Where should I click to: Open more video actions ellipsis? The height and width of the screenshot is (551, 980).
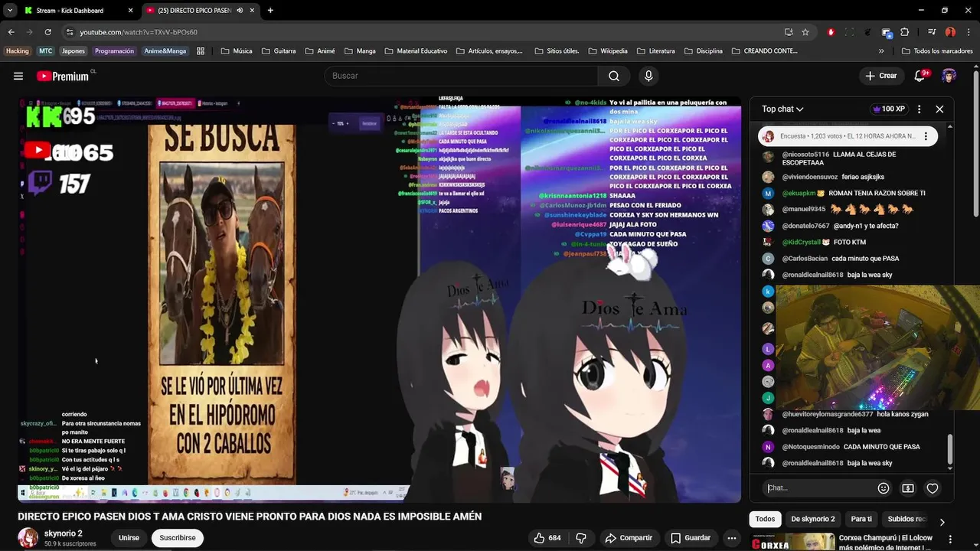pos(732,538)
